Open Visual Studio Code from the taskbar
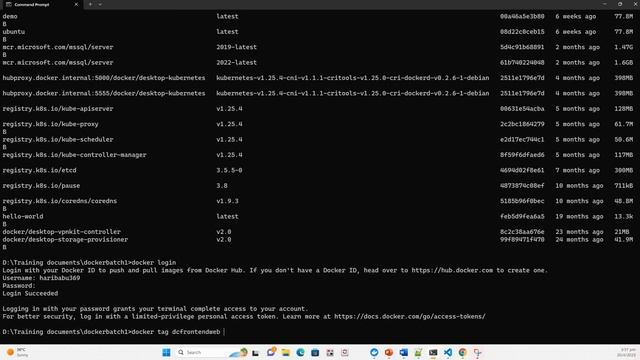This screenshot has width=640, height=360. (448, 352)
